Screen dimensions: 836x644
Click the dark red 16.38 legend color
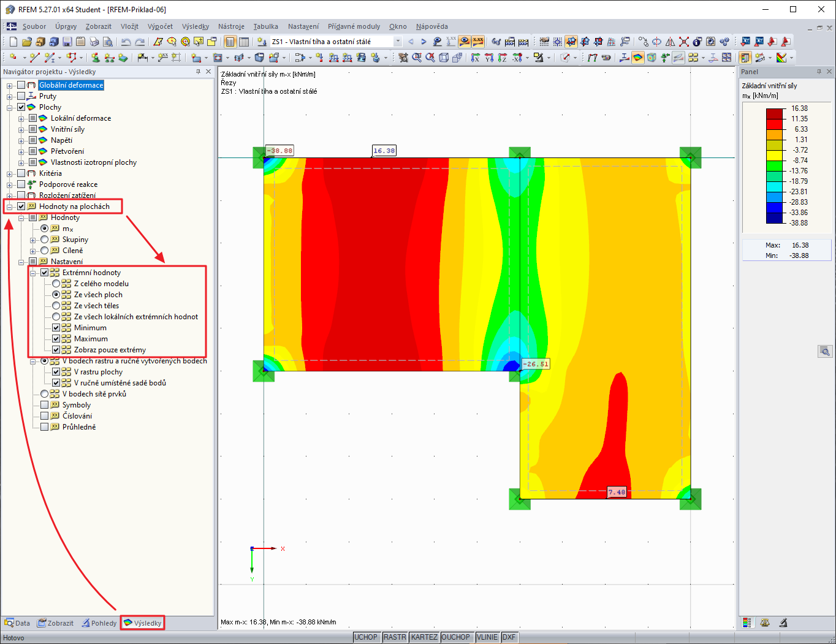click(774, 113)
